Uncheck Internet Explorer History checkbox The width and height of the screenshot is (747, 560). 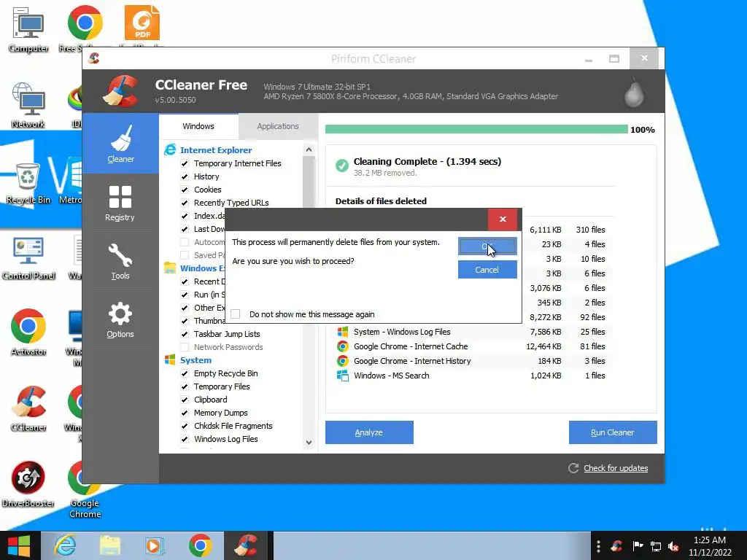pyautogui.click(x=185, y=176)
